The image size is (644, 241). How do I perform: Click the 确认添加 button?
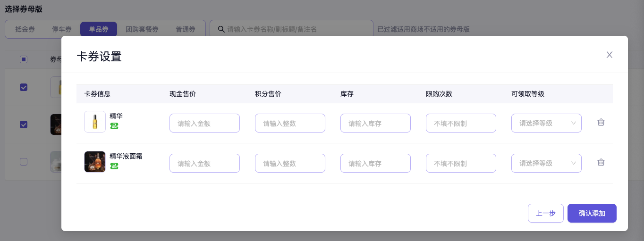tap(592, 213)
